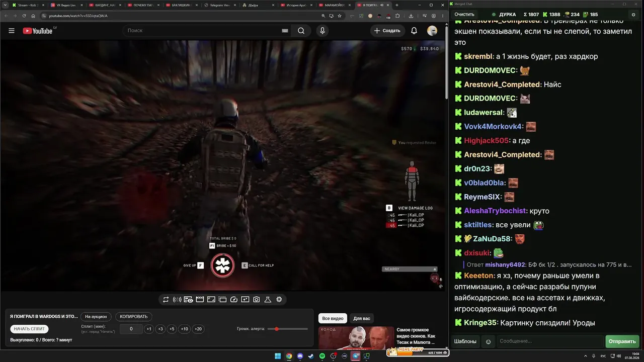644x362 pixels.
Task: Open the YouTube guide hamburger menu
Action: [x=12, y=31]
